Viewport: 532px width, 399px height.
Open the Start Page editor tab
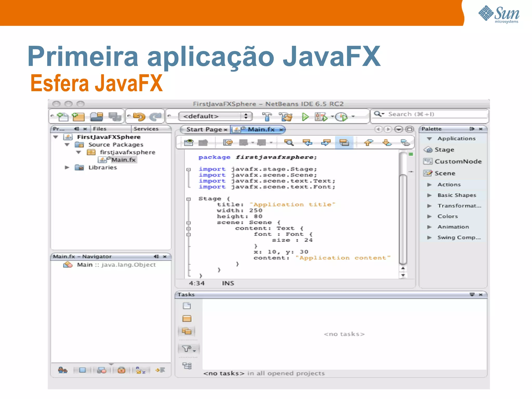coord(204,129)
